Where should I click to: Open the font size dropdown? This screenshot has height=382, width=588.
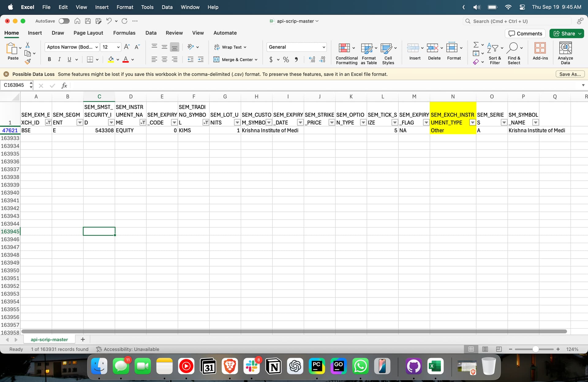coord(118,47)
